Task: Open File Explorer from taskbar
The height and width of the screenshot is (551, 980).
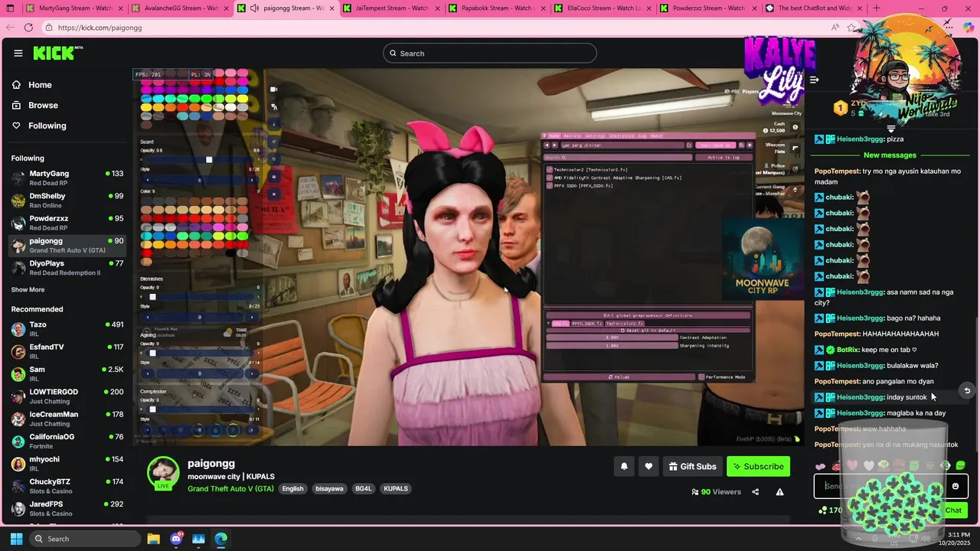Action: coord(153,539)
